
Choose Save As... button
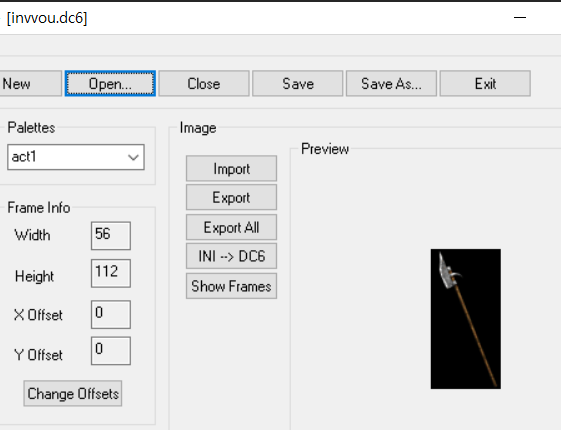coord(391,84)
